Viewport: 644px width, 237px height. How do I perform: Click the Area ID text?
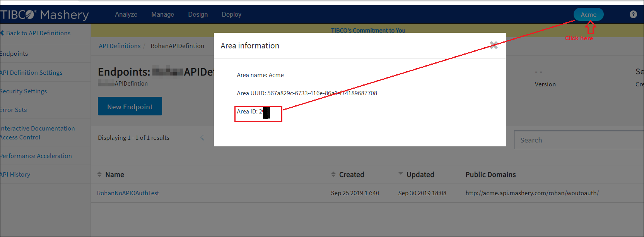coord(253,112)
